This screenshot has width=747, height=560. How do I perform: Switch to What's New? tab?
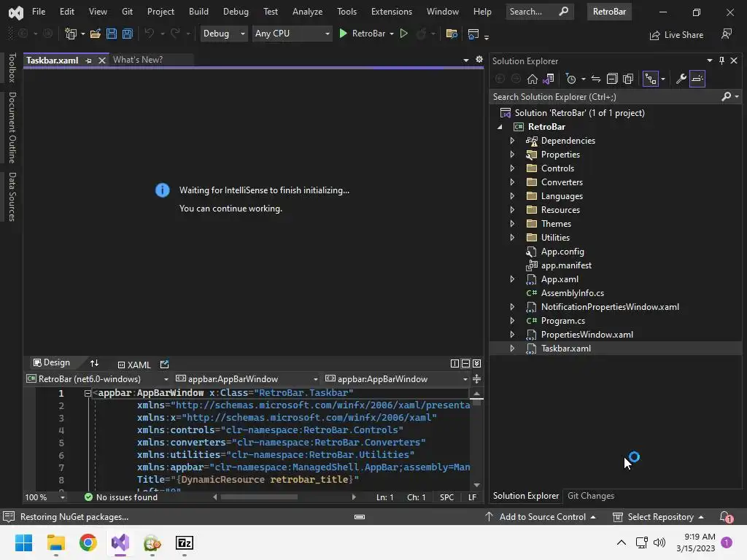pos(138,60)
